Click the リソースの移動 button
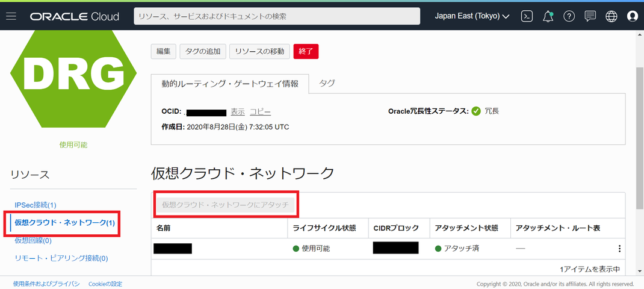Viewport: 644px width, 289px height. 259,51
